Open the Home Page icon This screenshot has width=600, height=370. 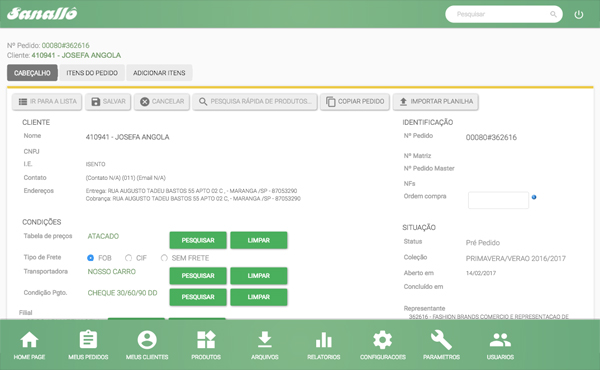coord(29,340)
